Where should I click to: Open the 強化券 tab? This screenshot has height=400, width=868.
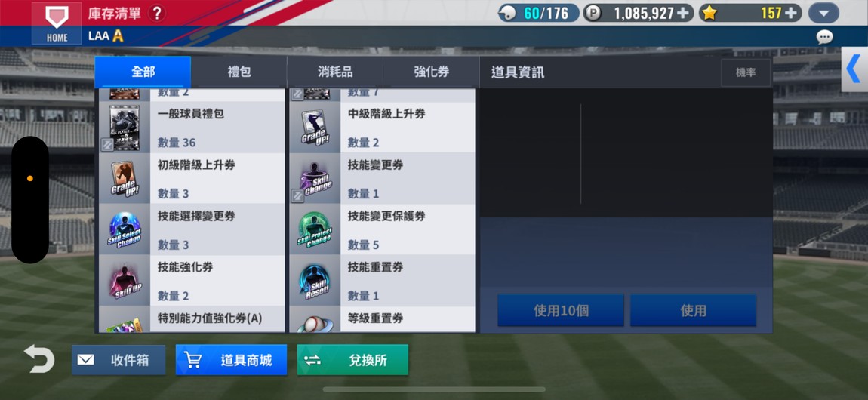coord(431,72)
